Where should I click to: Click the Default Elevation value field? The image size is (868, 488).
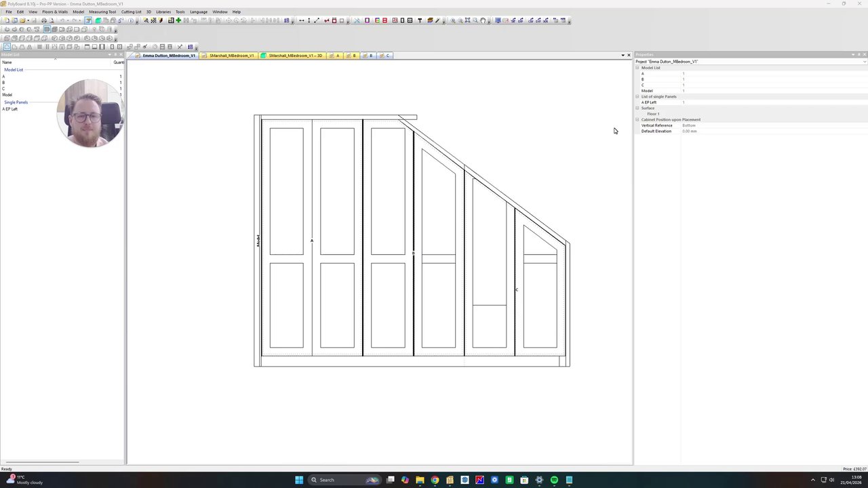[773, 131]
